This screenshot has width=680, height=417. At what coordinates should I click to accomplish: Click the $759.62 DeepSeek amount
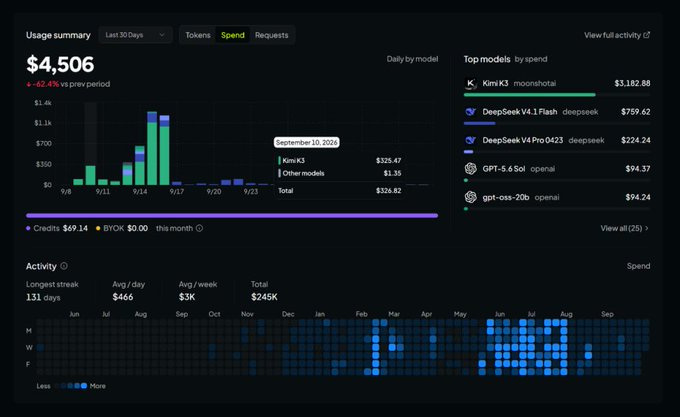(635, 112)
